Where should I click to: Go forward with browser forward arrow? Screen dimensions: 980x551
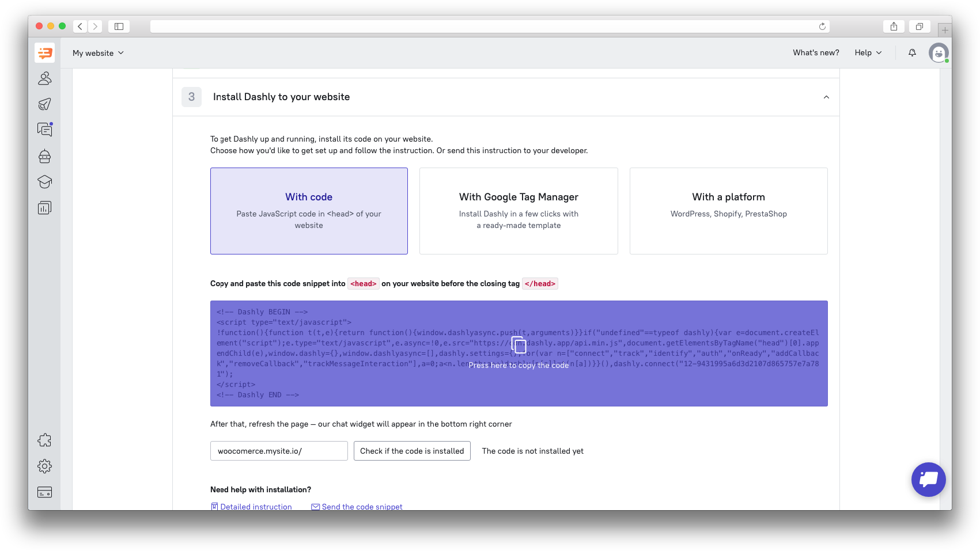pyautogui.click(x=95, y=26)
